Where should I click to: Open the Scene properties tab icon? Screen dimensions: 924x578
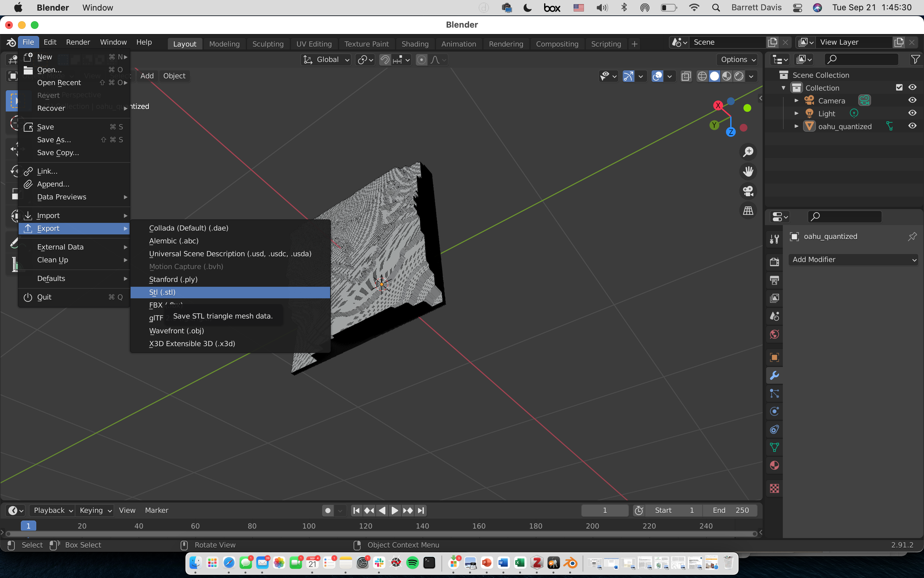pos(774,316)
